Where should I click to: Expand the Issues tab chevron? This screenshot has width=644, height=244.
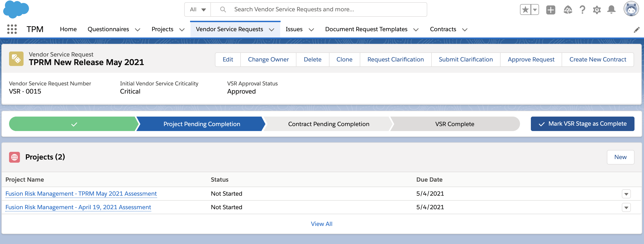pyautogui.click(x=311, y=30)
